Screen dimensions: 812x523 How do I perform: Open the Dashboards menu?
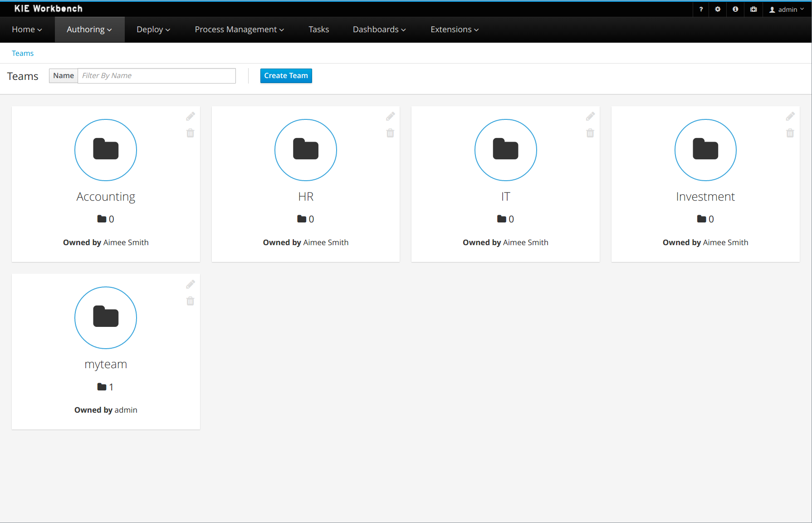pyautogui.click(x=379, y=30)
